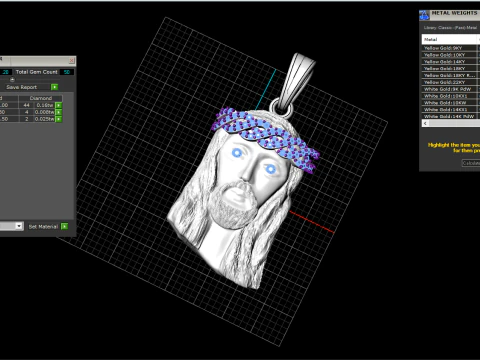Click the gem count 44 cell
This screenshot has height=360, width=480.
point(27,105)
